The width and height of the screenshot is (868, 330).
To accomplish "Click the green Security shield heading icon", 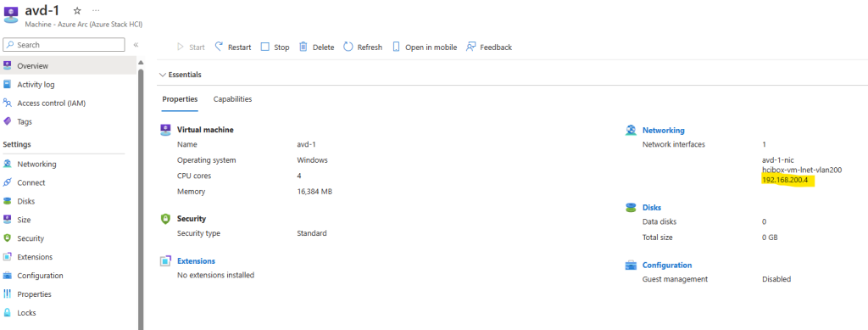I will click(165, 219).
